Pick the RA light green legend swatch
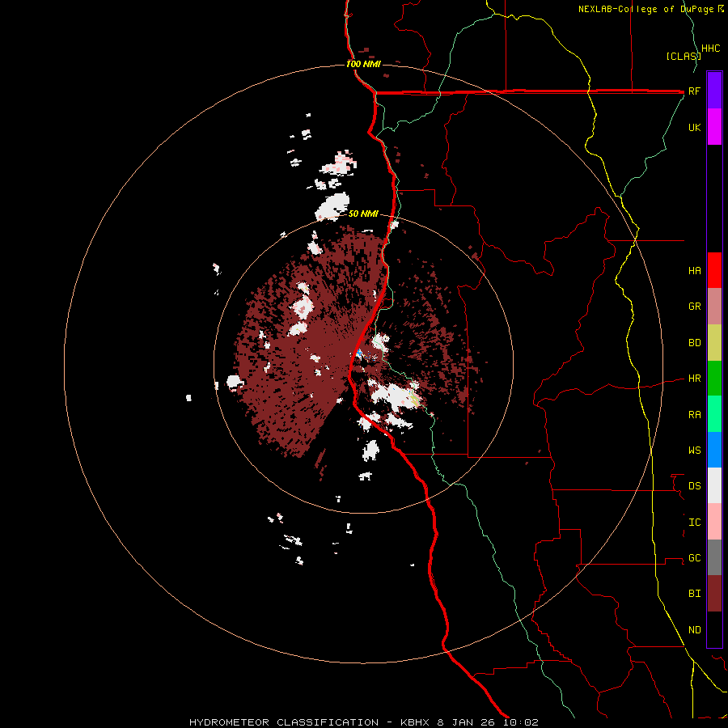This screenshot has width=728, height=728. click(x=714, y=414)
